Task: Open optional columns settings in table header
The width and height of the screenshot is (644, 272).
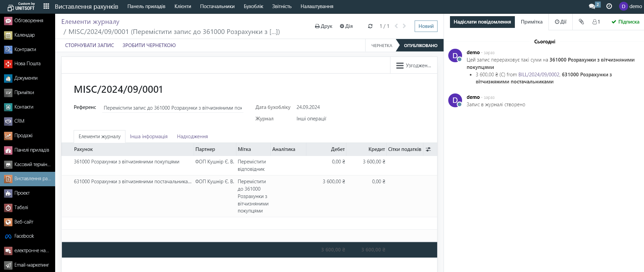Action: tap(428, 149)
